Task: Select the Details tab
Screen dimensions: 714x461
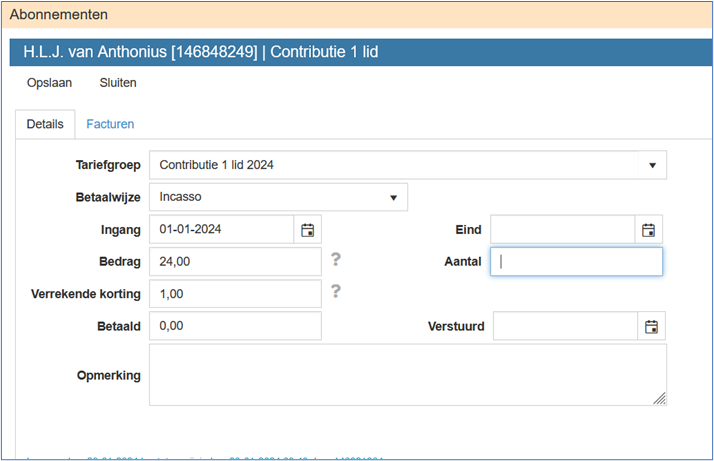Action: tap(45, 124)
